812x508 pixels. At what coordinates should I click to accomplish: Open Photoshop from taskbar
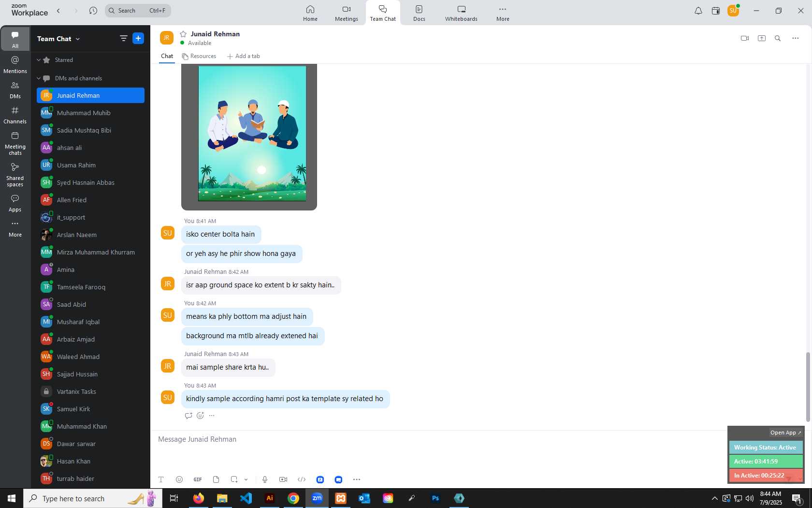[435, 498]
